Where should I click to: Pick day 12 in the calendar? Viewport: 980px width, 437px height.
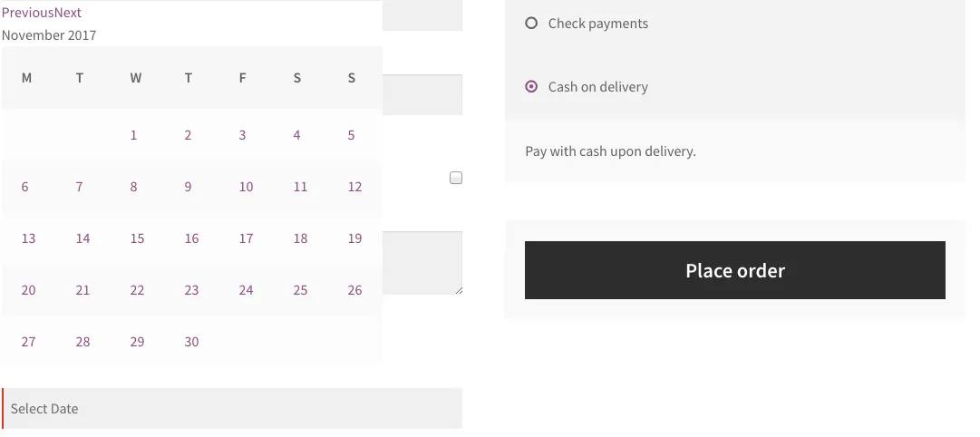click(354, 187)
